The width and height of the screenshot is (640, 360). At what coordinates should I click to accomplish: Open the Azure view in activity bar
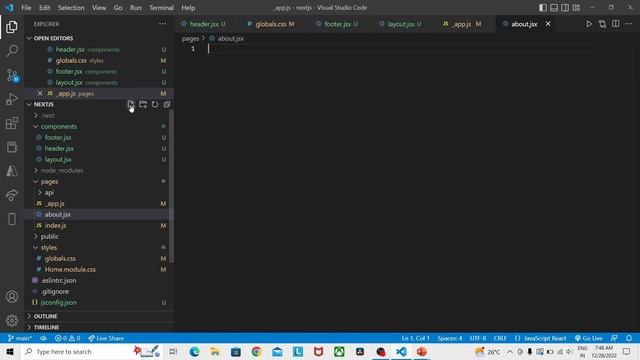point(12,171)
